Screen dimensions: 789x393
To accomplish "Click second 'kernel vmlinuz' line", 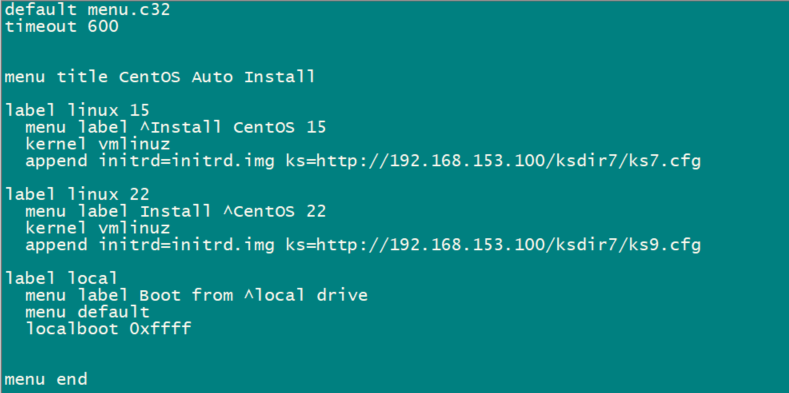I will tap(98, 228).
